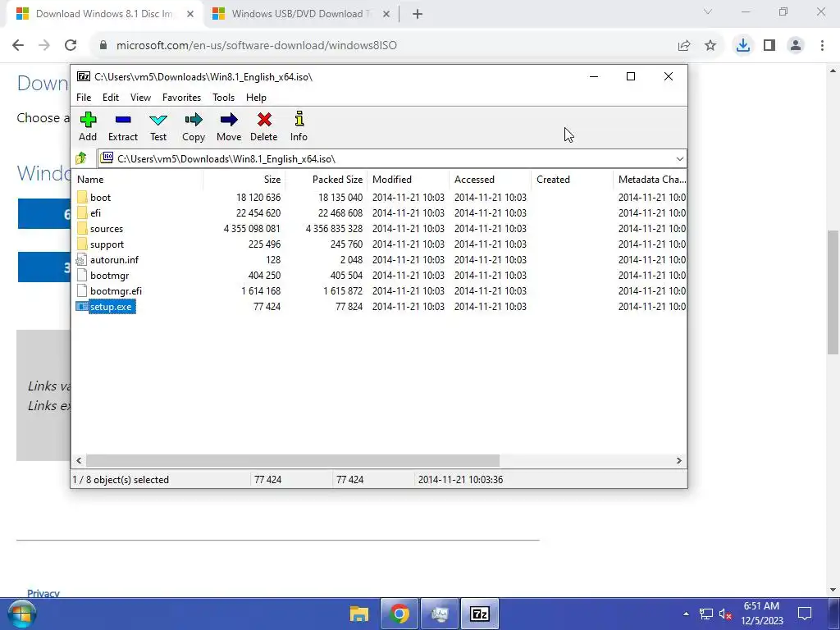Image resolution: width=840 pixels, height=630 pixels.
Task: Reload the page in Chrome
Action: [x=71, y=45]
